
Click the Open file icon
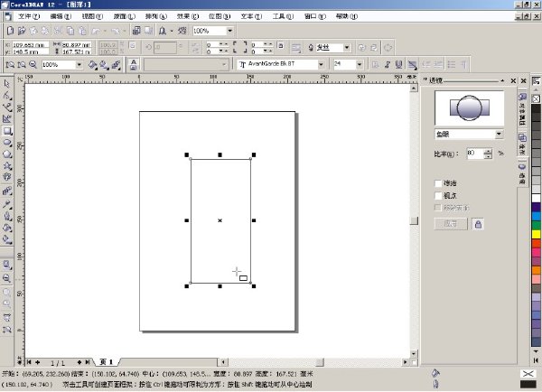tap(22, 31)
